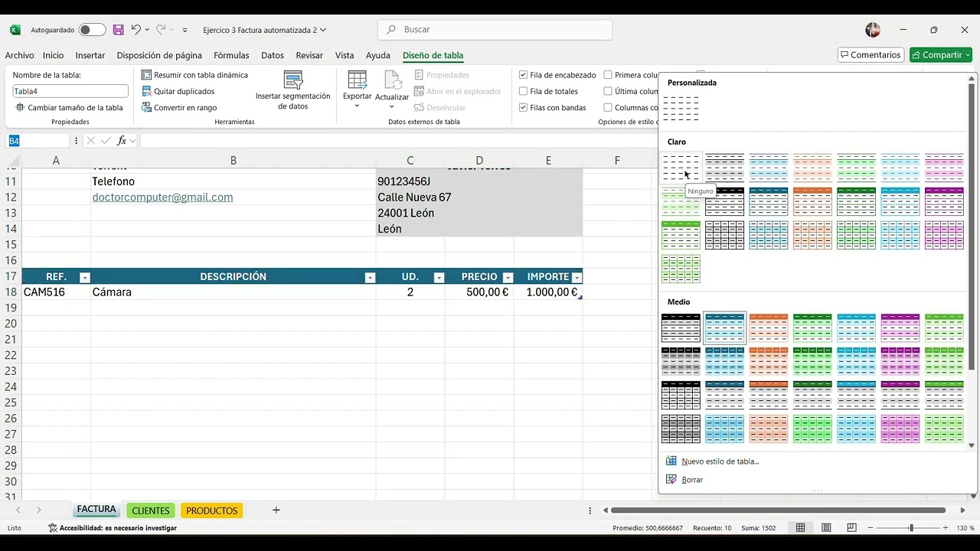Click the user profile picture
The width and height of the screenshot is (980, 551).
click(873, 30)
